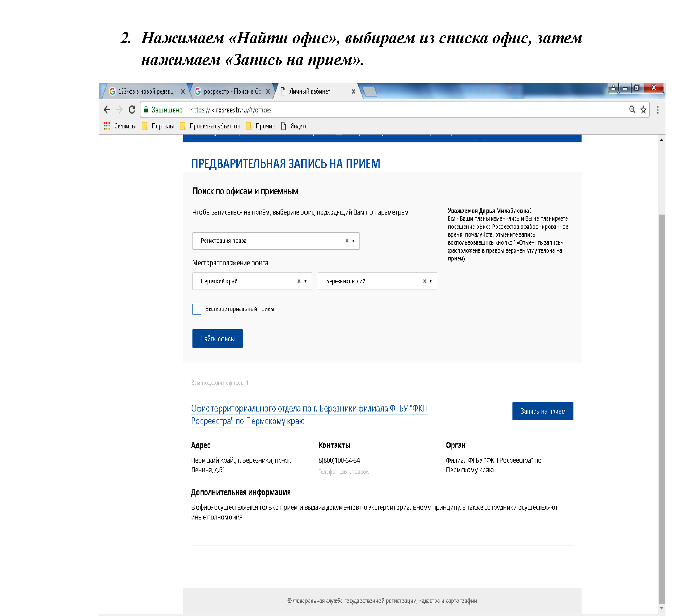Viewport: 694px width, 616px height.
Task: Click the Дополнительная информация heading
Action: pyautogui.click(x=241, y=492)
